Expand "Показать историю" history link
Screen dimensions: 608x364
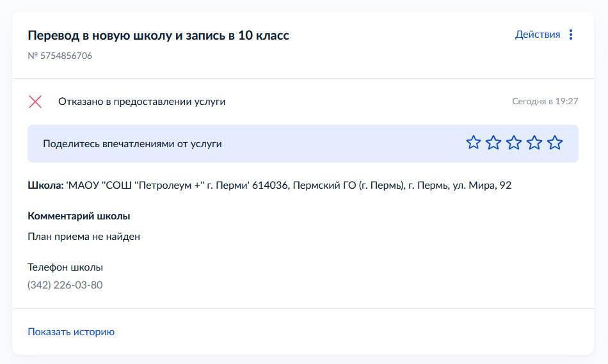click(x=71, y=331)
